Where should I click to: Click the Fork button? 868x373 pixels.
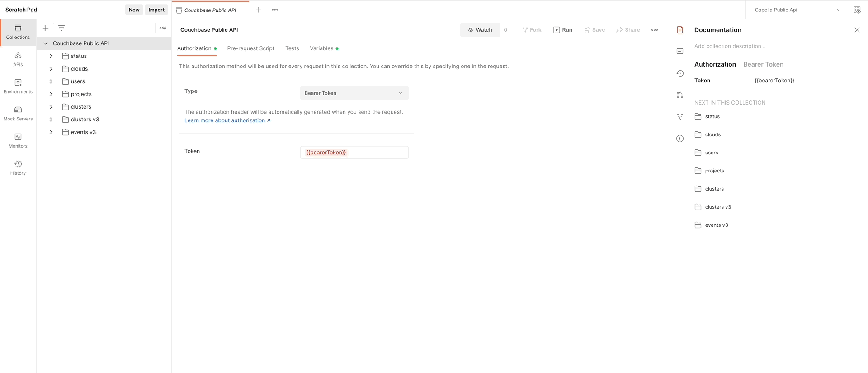[x=532, y=30]
